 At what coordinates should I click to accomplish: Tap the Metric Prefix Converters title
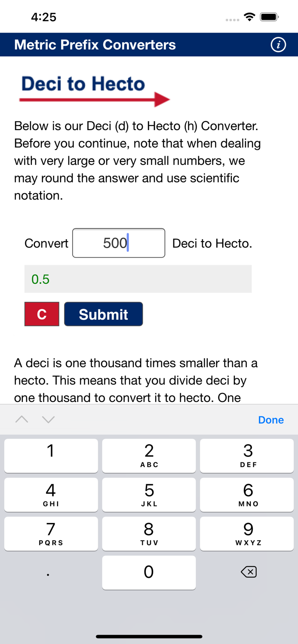tap(95, 45)
